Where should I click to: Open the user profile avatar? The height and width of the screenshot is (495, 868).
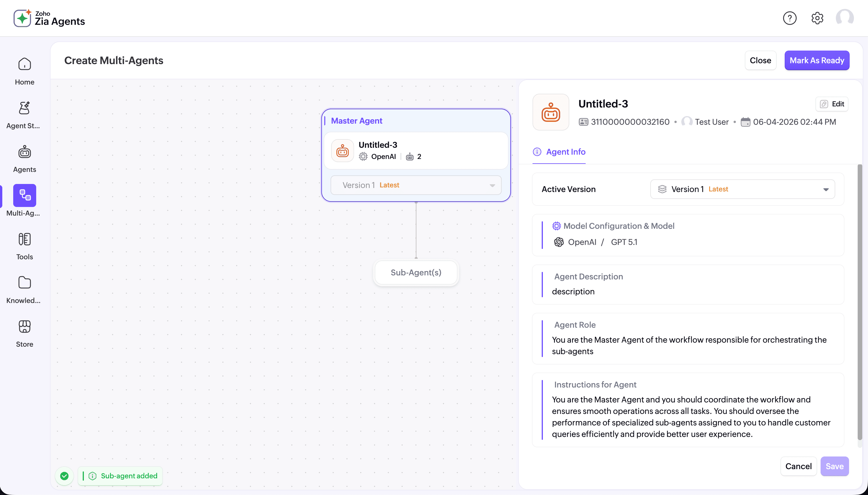point(844,18)
